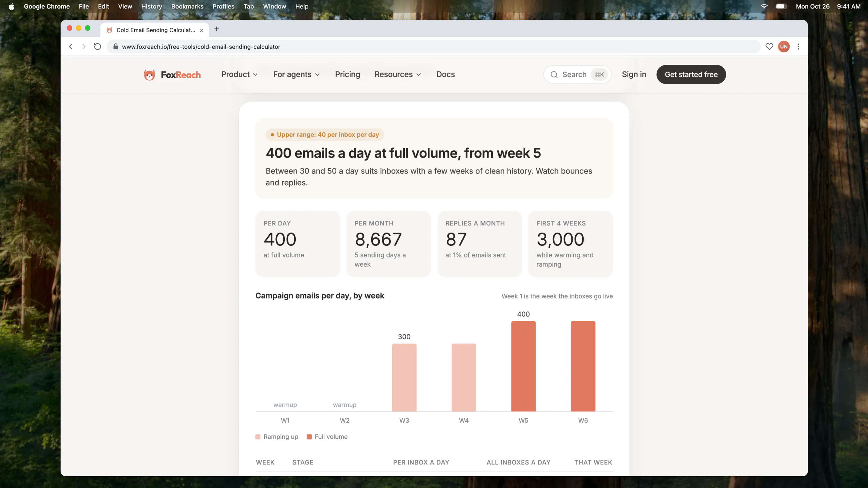Click the Week 1 inboxes go live note
Viewport: 868px width, 488px height.
click(557, 296)
